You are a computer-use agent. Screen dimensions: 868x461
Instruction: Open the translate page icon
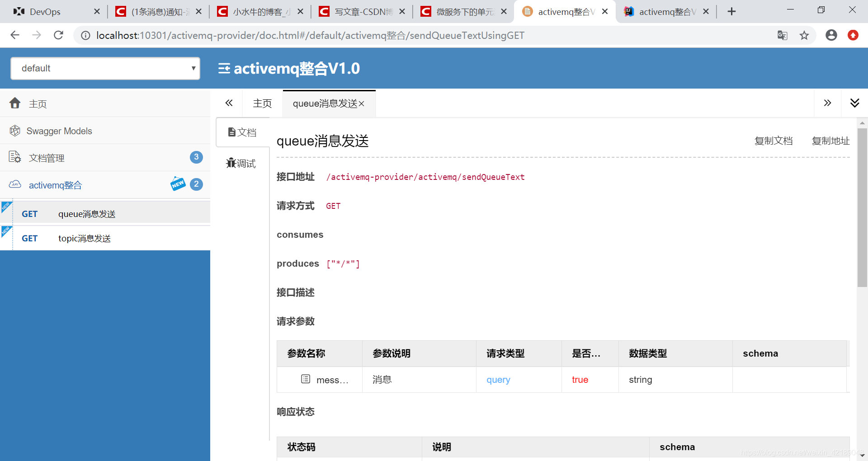[782, 35]
